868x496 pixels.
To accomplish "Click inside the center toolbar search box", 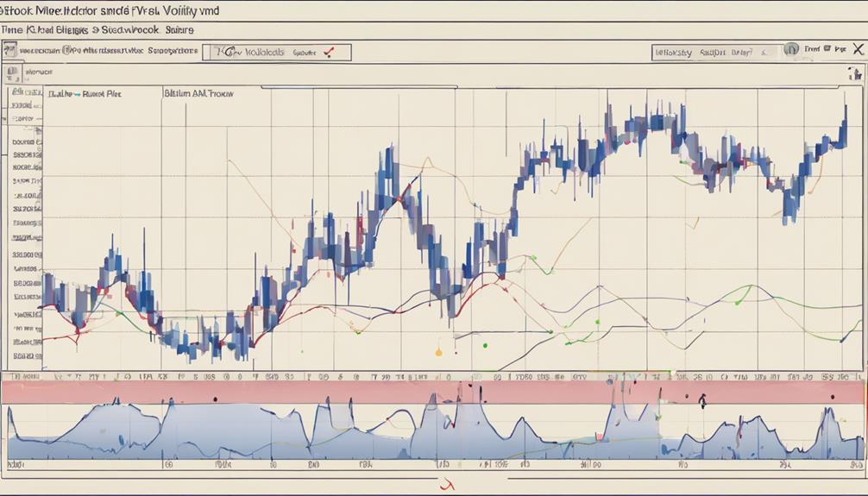I will 277,53.
